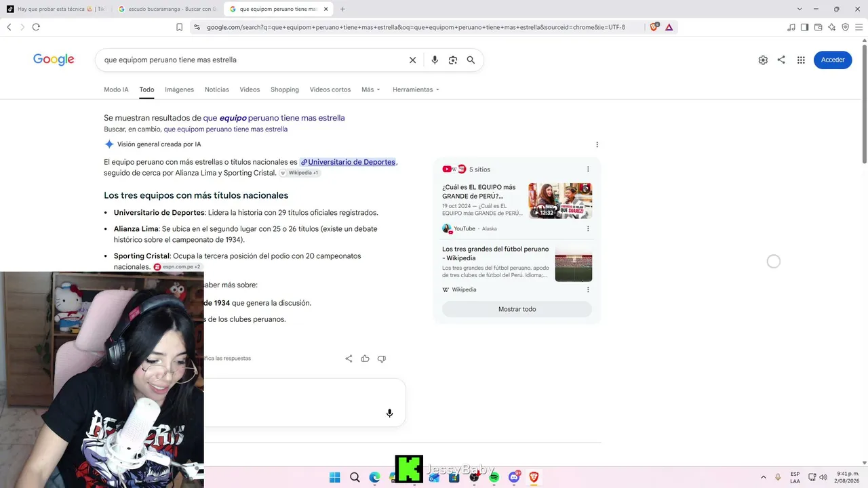The width and height of the screenshot is (868, 488).
Task: Open Brave Rewards triangle icon
Action: (x=669, y=27)
